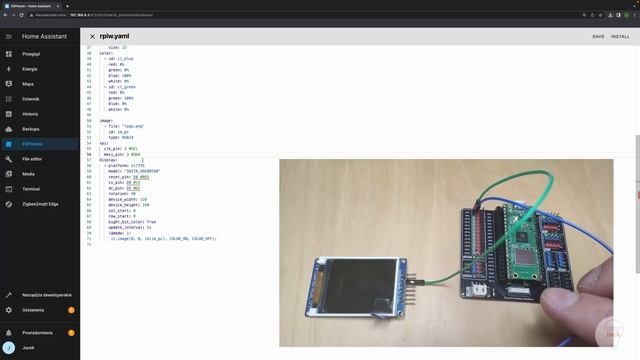Screen dimensions: 640x360
Task: Open a new browser tab with plus
Action: pos(67,6)
